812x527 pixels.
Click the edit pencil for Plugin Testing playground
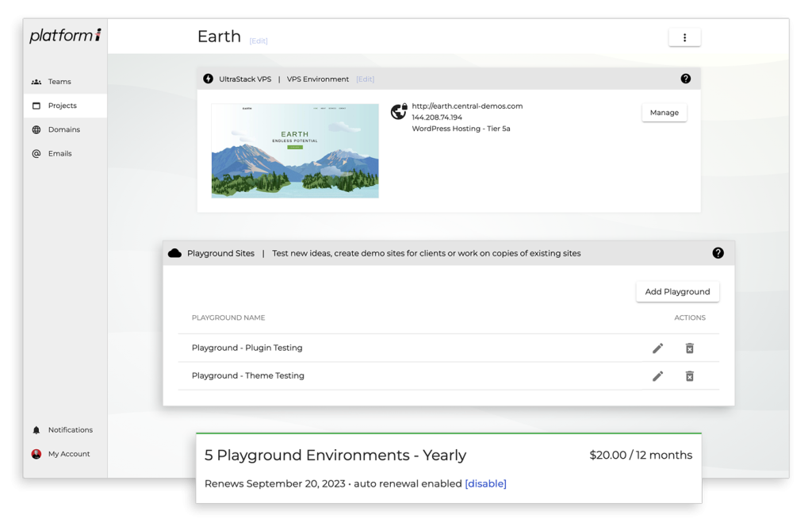(x=657, y=348)
